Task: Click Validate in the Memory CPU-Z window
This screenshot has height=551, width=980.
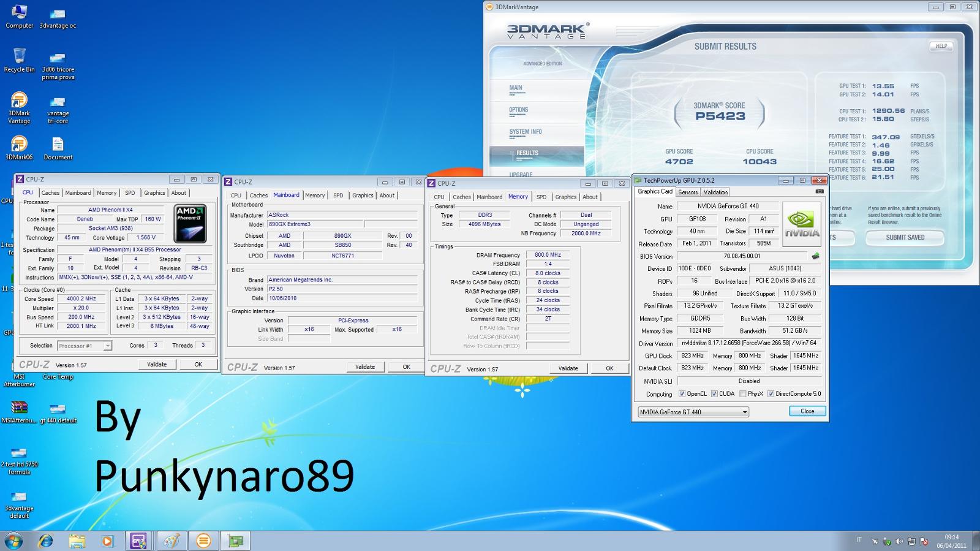Action: pyautogui.click(x=568, y=368)
